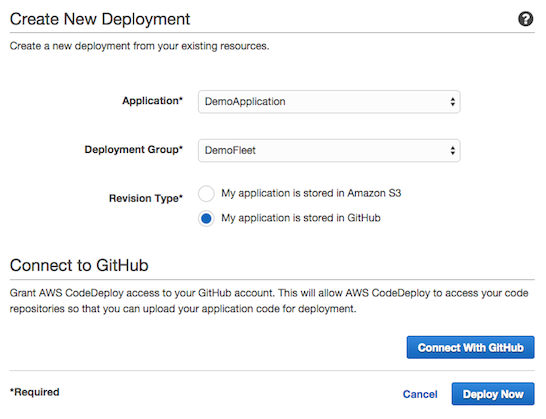Click the Deployment Group* field label
546x419 pixels.
pyautogui.click(x=133, y=149)
